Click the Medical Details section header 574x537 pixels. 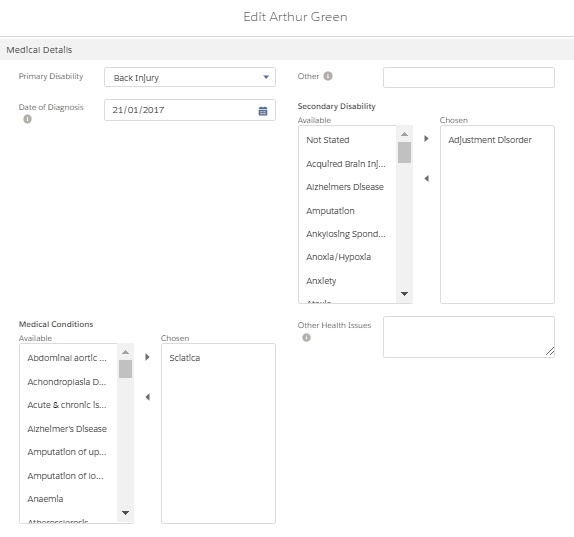pyautogui.click(x=287, y=50)
